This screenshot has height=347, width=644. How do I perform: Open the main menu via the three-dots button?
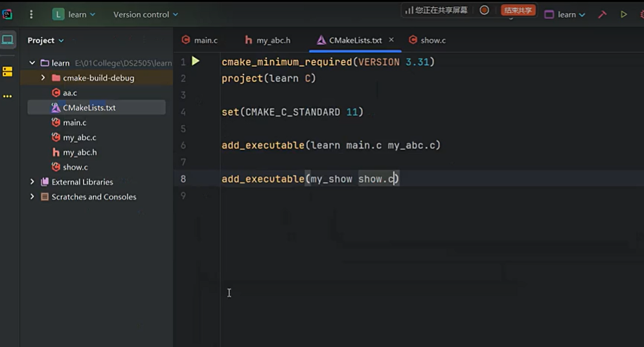click(31, 14)
